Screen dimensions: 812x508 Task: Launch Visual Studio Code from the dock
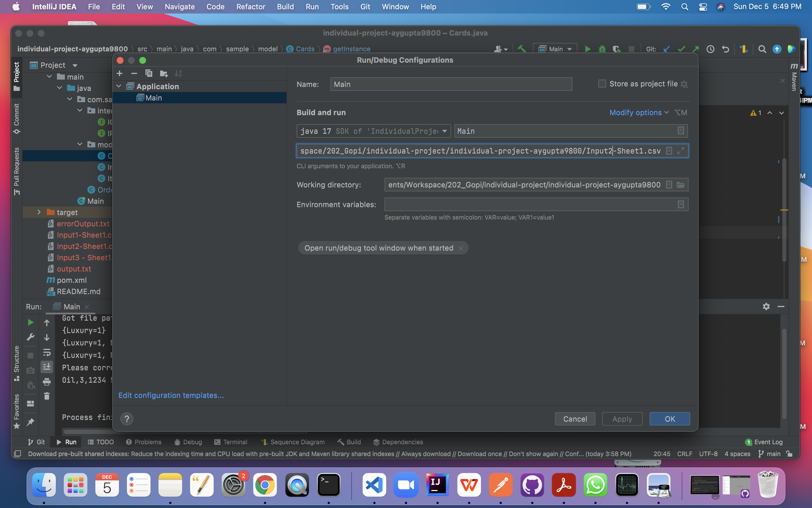(x=374, y=485)
